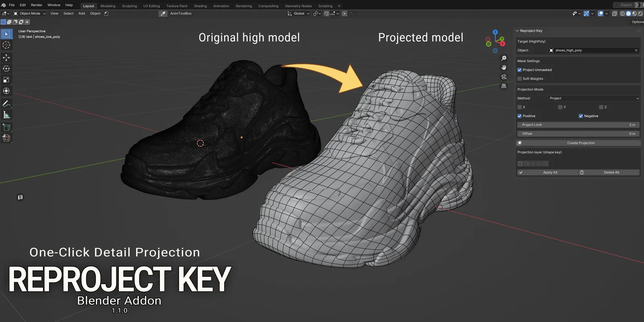644x322 pixels.
Task: Click the red X axis gizmo
Action: pyautogui.click(x=503, y=43)
